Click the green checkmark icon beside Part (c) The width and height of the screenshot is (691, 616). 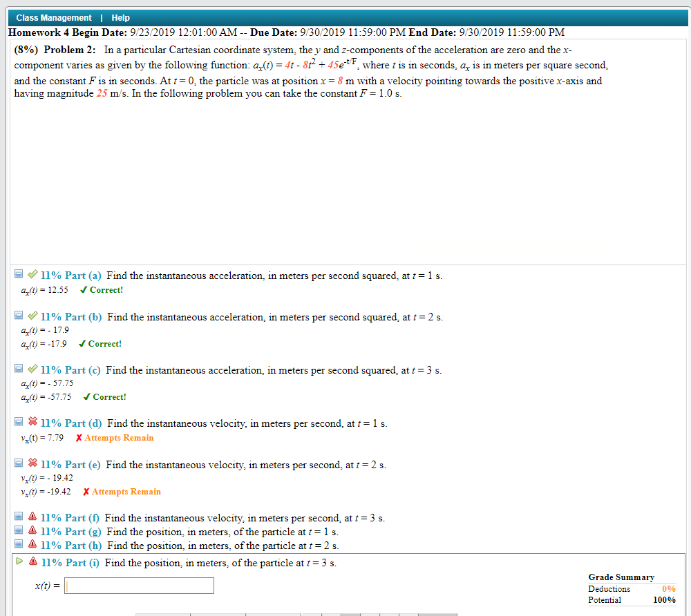click(31, 369)
